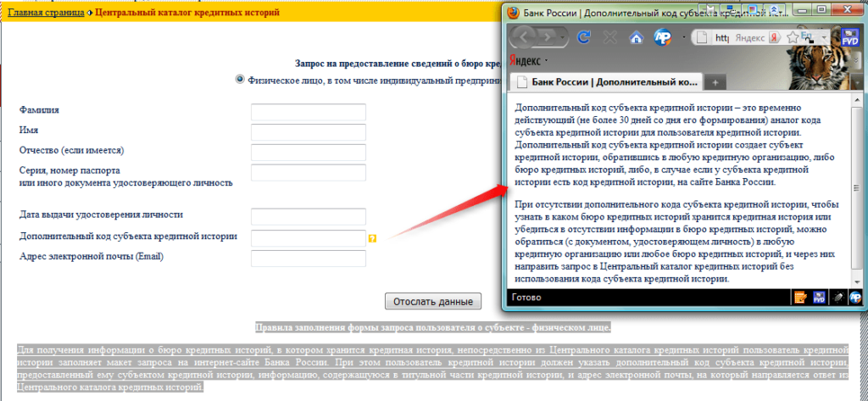Click the FVD icon in the status bar

819,298
